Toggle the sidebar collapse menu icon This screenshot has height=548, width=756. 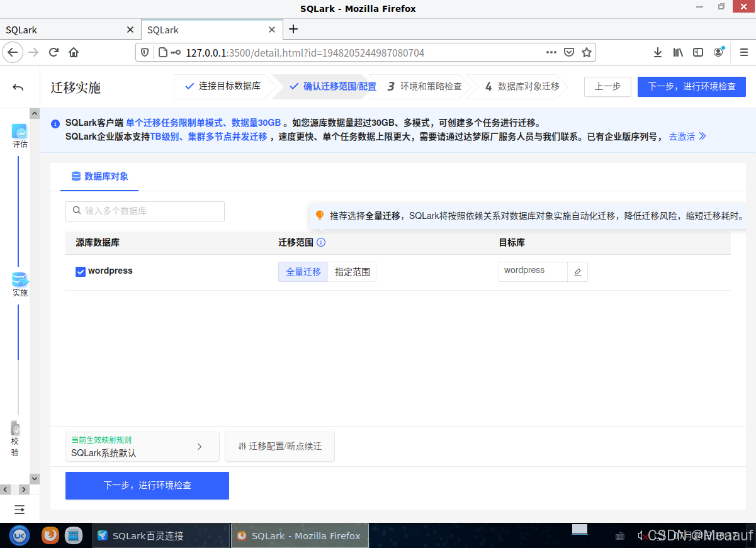pos(20,509)
